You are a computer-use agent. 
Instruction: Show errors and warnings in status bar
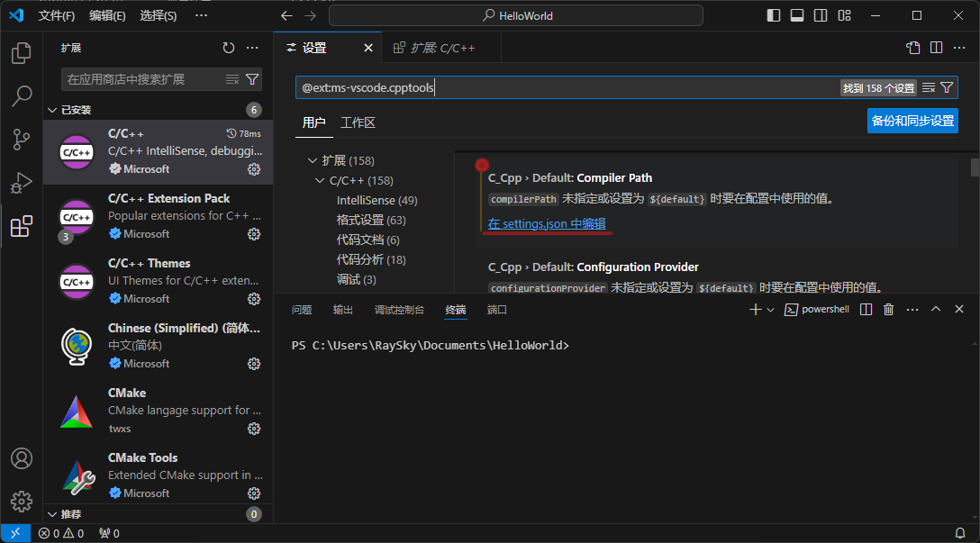pyautogui.click(x=61, y=534)
